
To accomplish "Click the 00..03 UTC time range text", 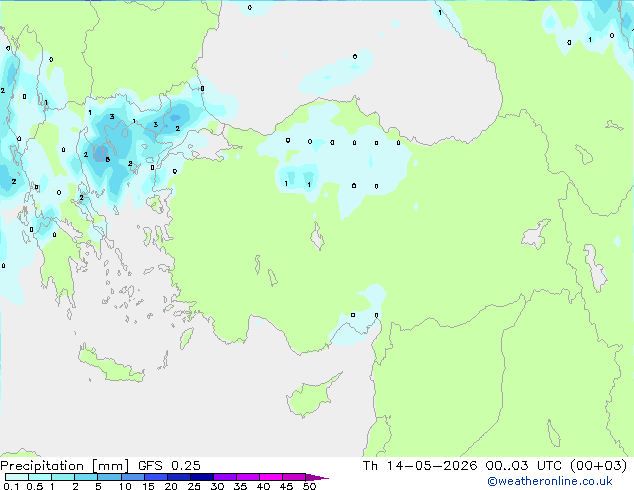I will (x=524, y=466).
